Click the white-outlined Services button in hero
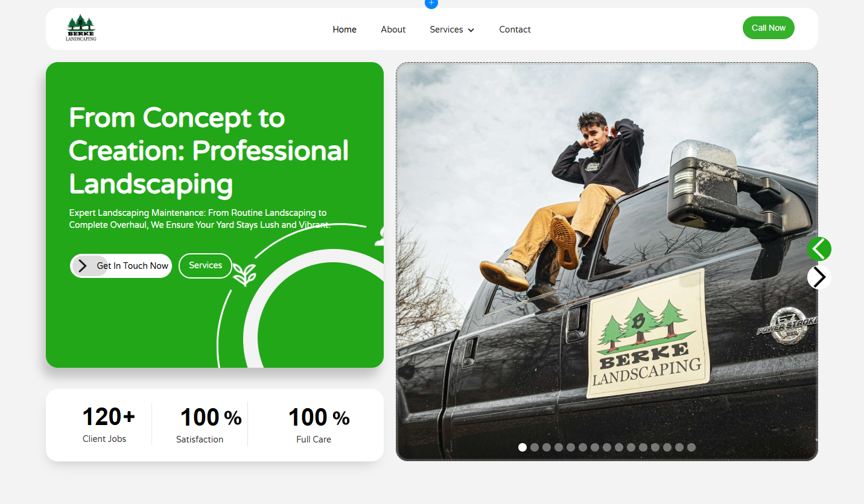 point(206,266)
